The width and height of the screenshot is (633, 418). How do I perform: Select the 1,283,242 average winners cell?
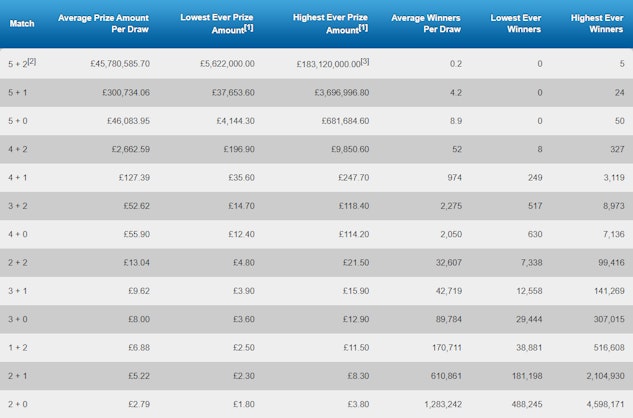click(x=443, y=404)
